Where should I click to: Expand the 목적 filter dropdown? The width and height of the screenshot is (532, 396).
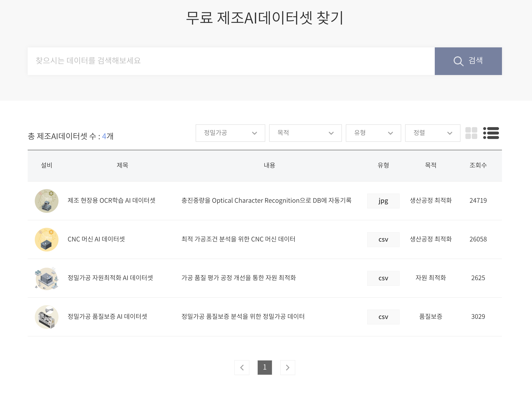tap(306, 133)
